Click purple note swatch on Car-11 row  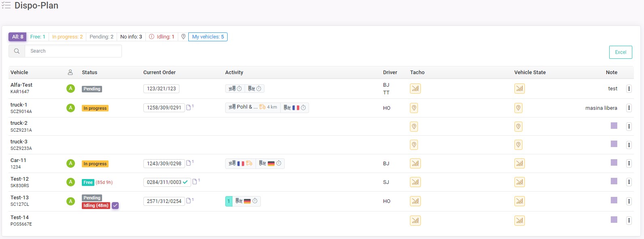614,162
